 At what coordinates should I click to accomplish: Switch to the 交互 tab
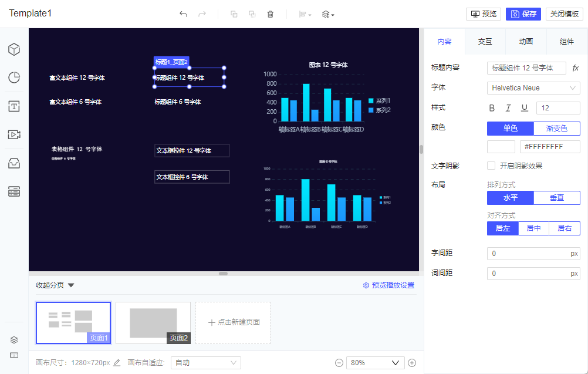point(485,41)
